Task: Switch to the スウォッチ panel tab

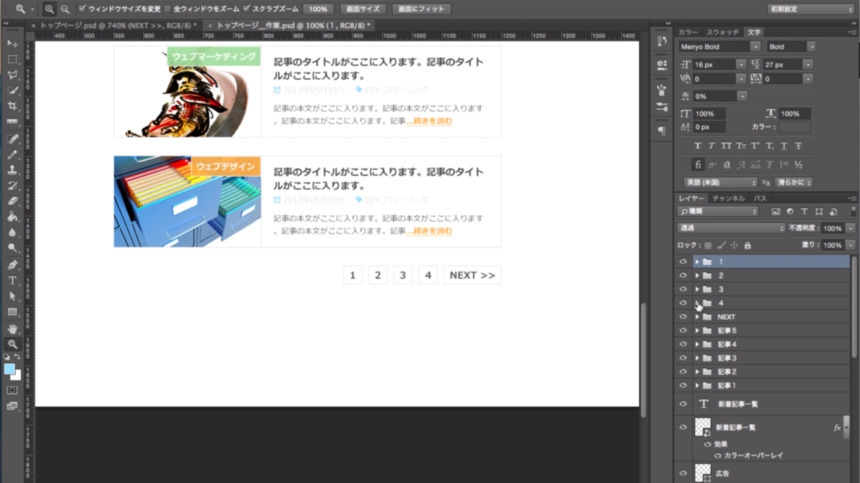Action: tap(722, 32)
